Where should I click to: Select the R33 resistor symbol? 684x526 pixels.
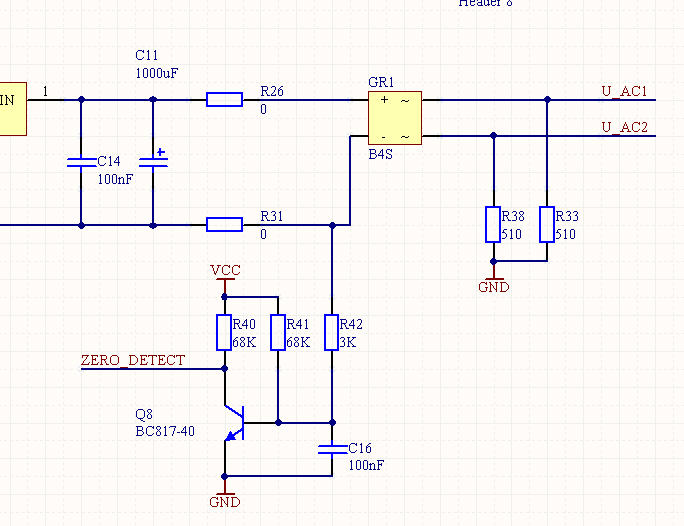pos(547,225)
